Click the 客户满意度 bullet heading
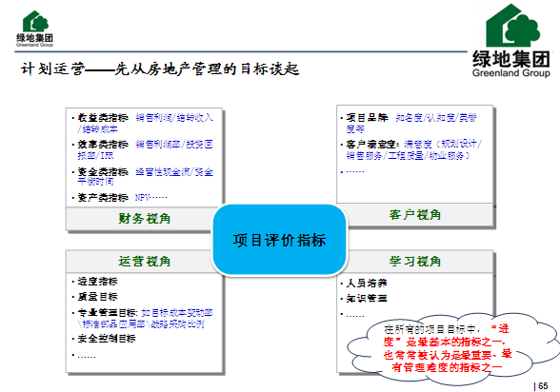The height and width of the screenshot is (392, 560). 372,144
